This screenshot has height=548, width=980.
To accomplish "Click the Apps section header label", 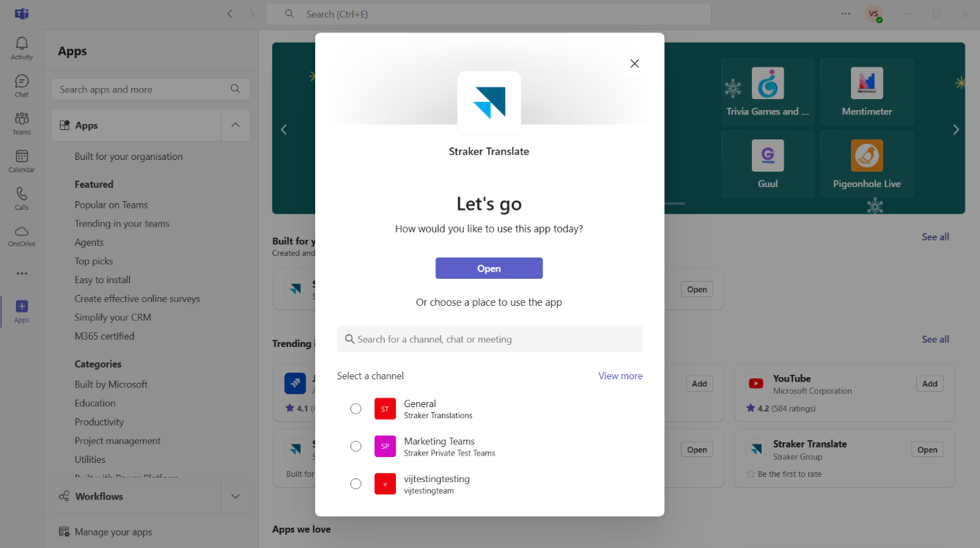I will click(x=86, y=125).
